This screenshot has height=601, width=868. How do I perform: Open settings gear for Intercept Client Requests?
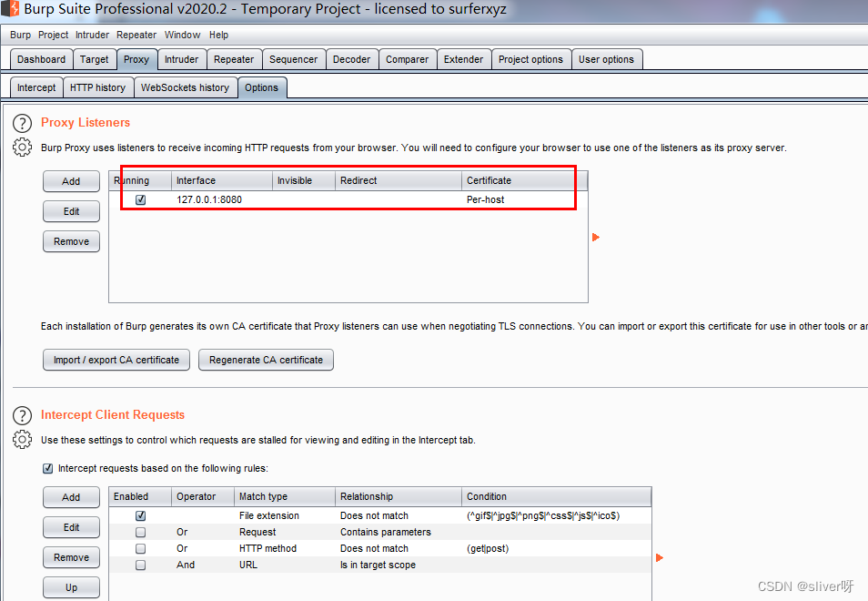tap(22, 440)
